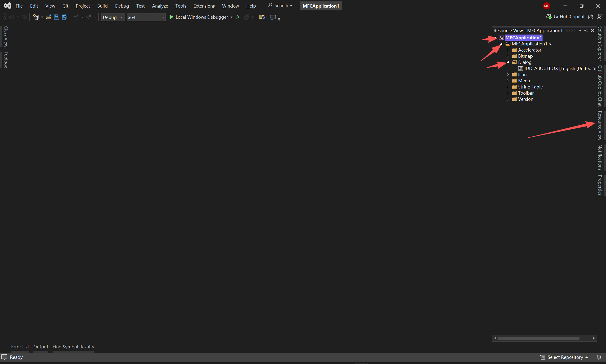Click the share icon beside GitHub Copilot

click(591, 17)
